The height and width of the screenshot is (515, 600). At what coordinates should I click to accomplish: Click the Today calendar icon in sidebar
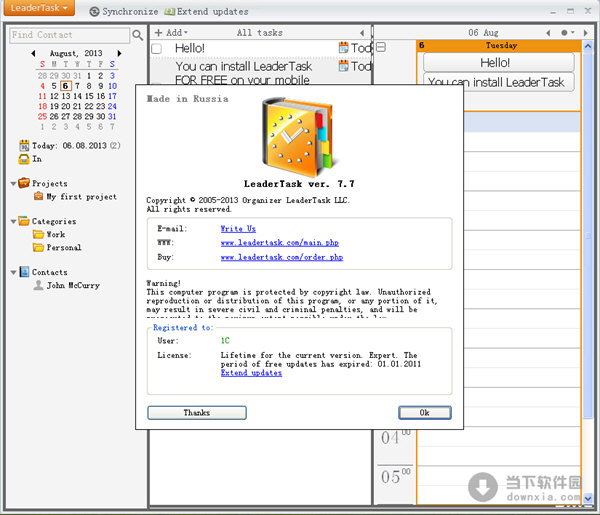click(x=24, y=145)
